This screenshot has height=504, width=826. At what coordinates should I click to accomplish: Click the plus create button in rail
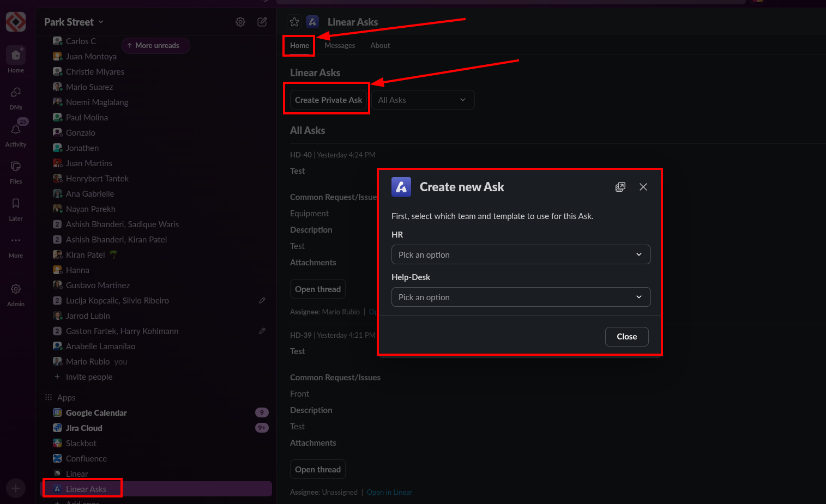coord(16,488)
